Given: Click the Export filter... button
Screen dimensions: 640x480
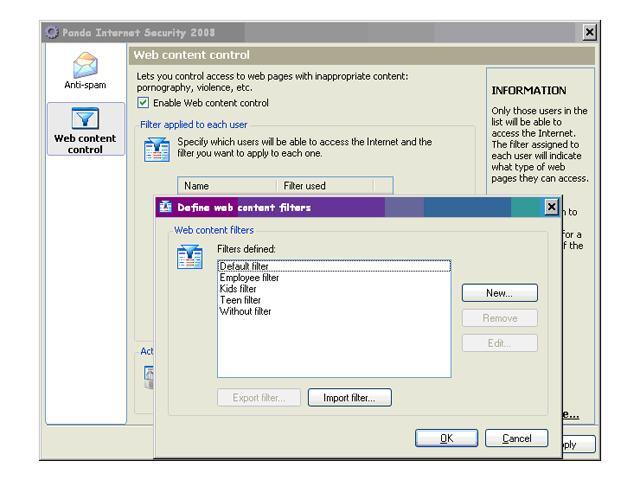Looking at the screenshot, I should tap(259, 398).
